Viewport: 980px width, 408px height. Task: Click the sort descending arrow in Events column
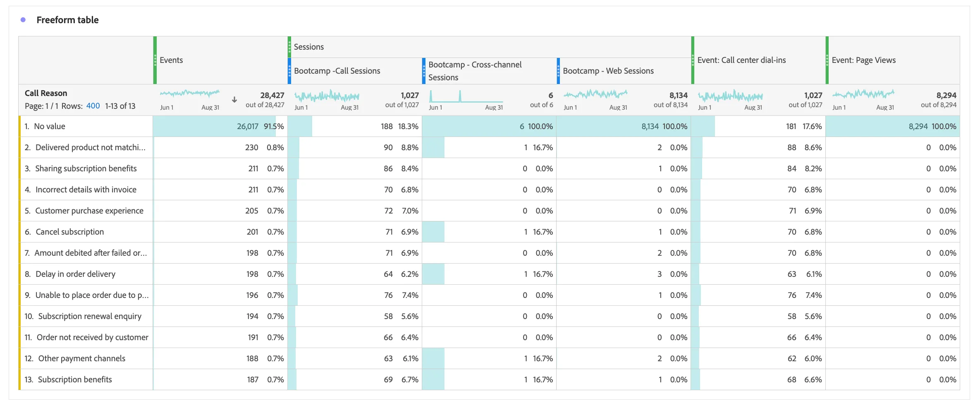pos(234,100)
